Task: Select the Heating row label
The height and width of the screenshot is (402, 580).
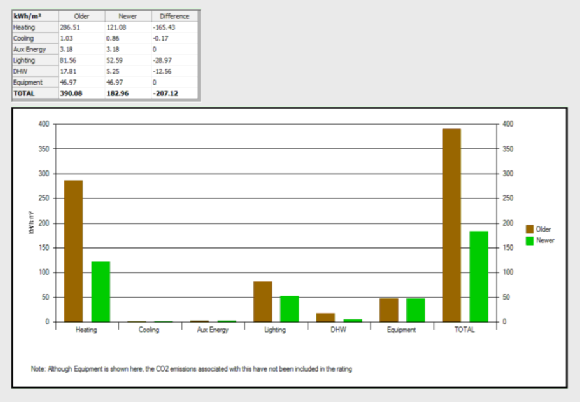Action: pyautogui.click(x=35, y=27)
